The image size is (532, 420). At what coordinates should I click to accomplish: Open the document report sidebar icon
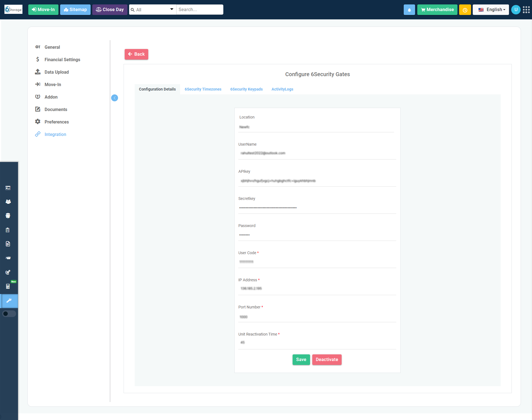[8, 244]
